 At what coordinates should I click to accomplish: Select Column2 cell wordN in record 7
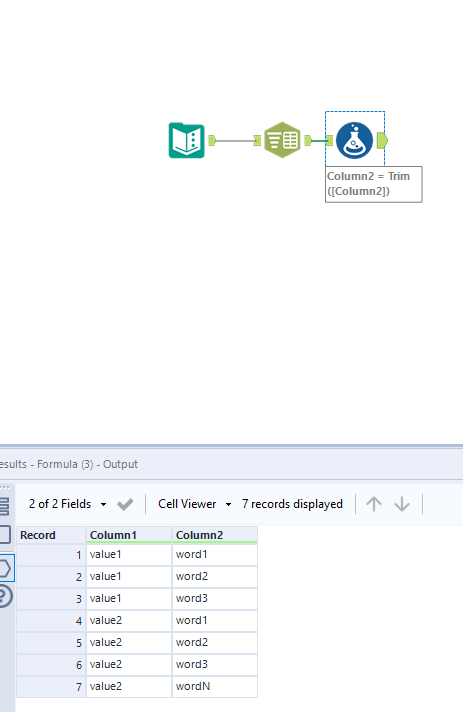click(215, 687)
